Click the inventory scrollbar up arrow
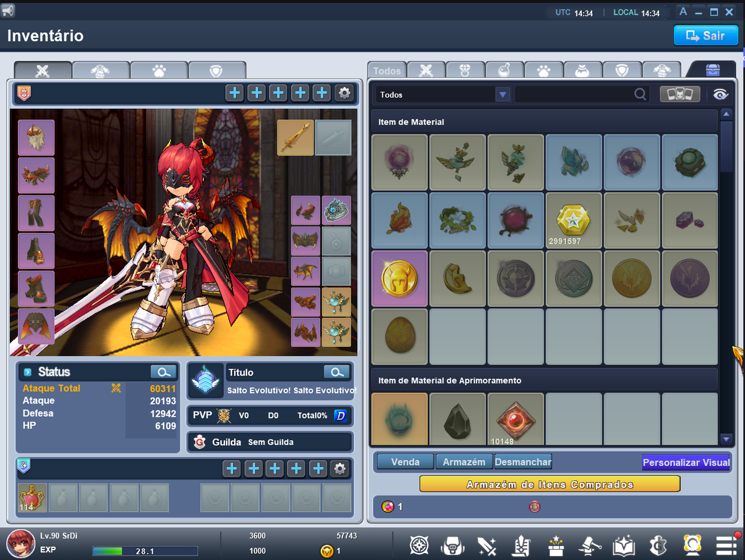The image size is (745, 560). [726, 114]
